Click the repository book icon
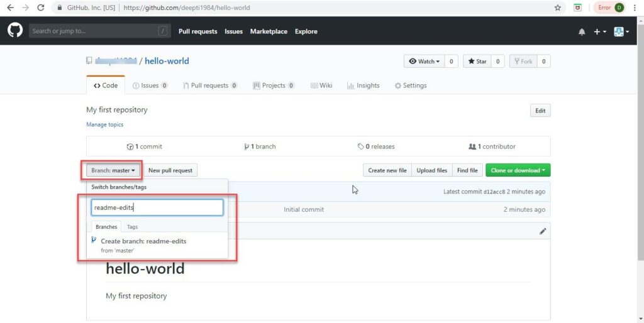 (89, 61)
